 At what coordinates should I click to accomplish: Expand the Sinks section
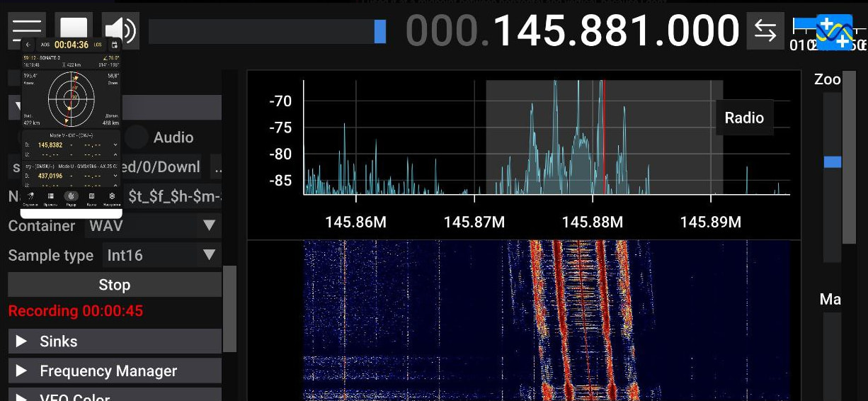click(x=115, y=341)
